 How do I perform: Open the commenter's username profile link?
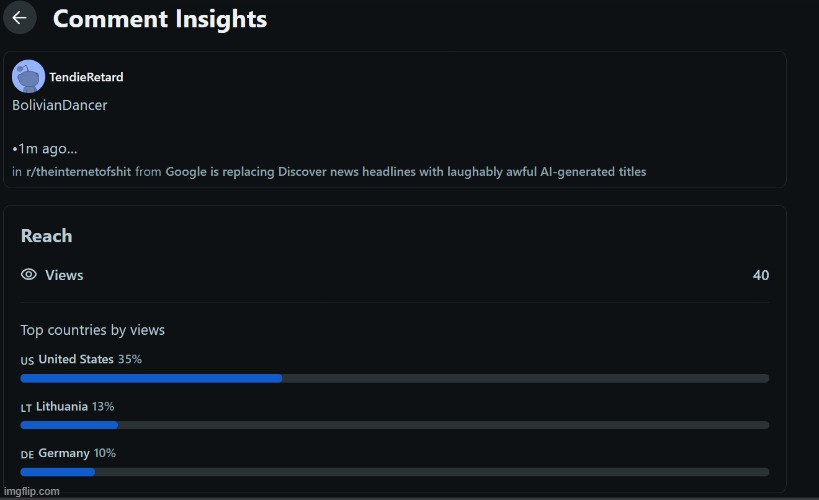tap(86, 77)
